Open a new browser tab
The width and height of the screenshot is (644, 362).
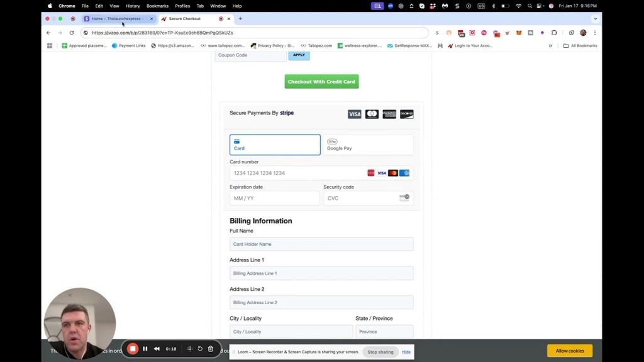(240, 18)
